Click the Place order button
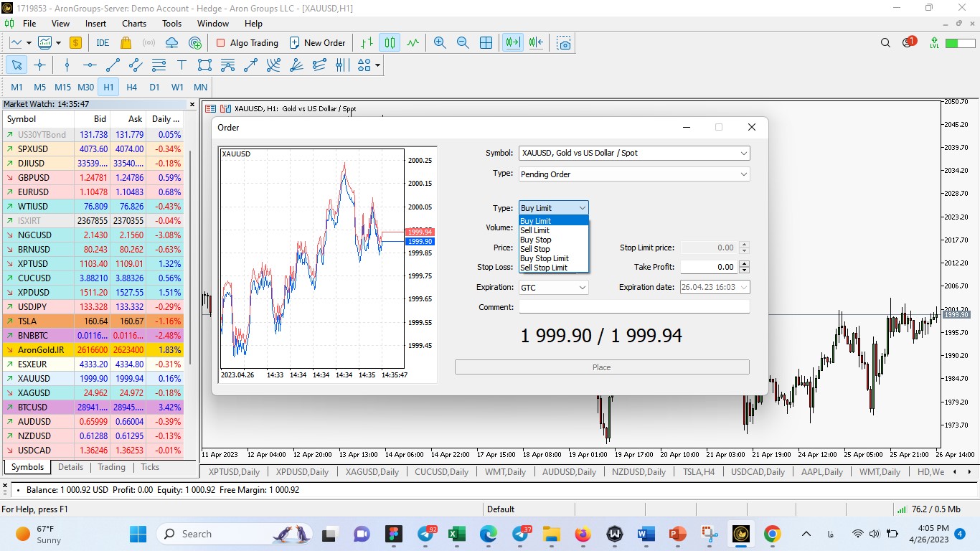Viewport: 980px width, 551px height. point(602,367)
